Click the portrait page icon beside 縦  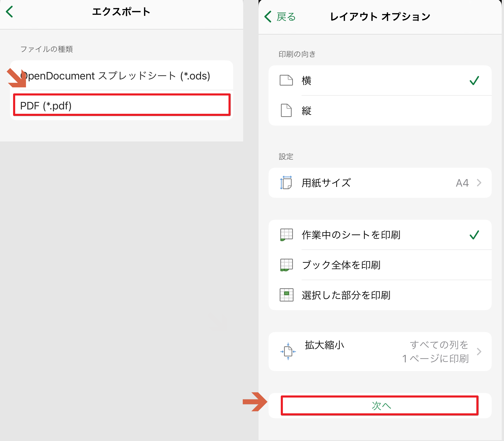(x=286, y=110)
